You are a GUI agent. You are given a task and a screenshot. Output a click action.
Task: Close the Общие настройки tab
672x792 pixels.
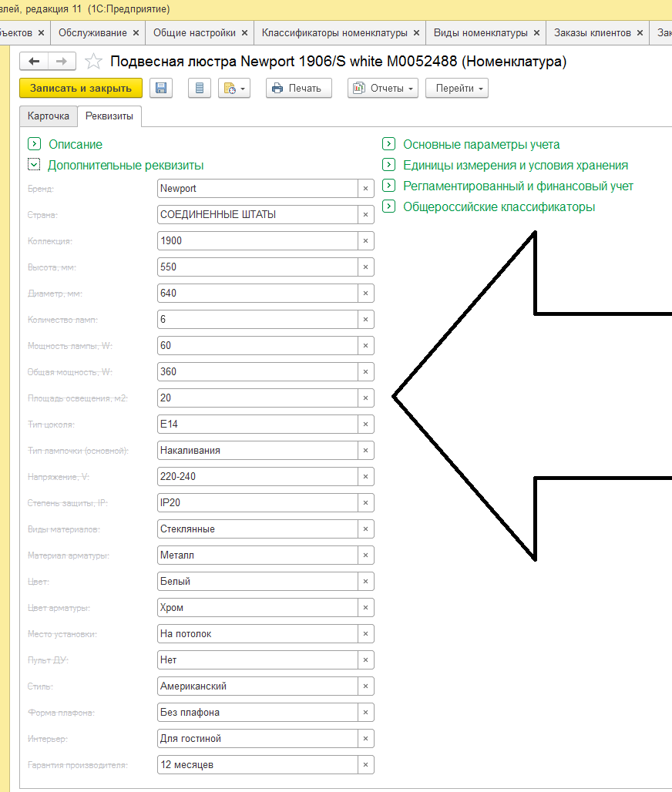coord(245,33)
